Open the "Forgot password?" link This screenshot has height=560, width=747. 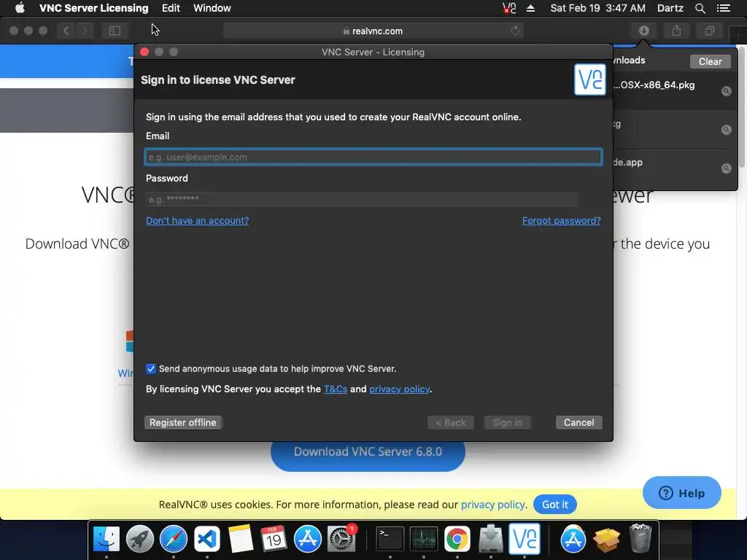click(561, 220)
